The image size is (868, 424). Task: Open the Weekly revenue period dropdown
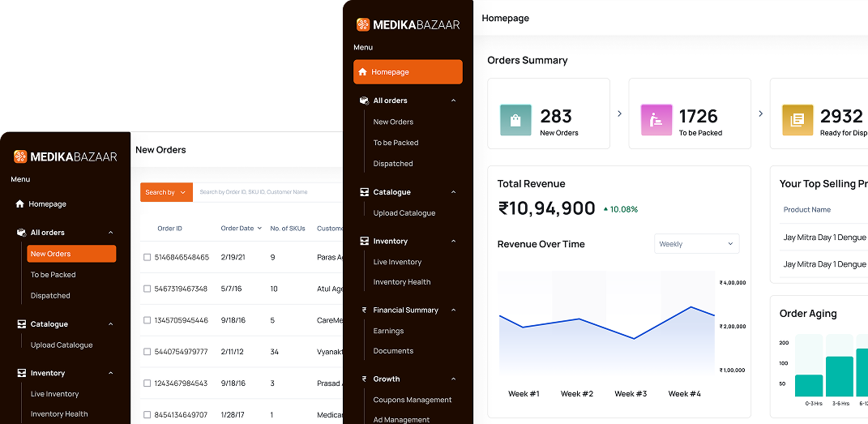click(696, 244)
